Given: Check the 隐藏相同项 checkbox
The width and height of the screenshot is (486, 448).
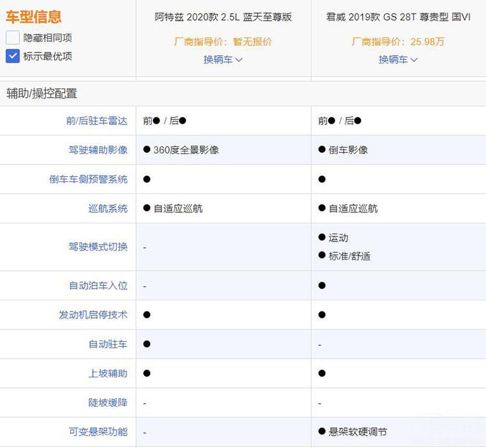Looking at the screenshot, I should 13,38.
